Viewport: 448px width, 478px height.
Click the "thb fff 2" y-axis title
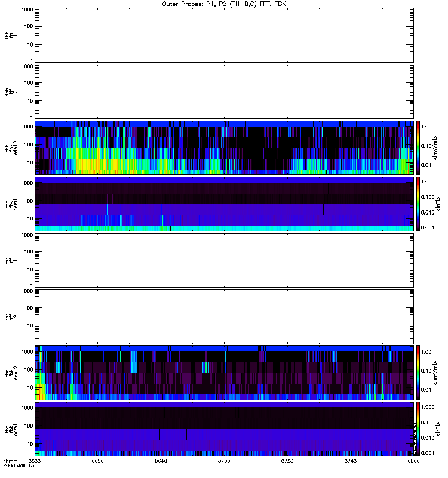pyautogui.click(x=11, y=92)
